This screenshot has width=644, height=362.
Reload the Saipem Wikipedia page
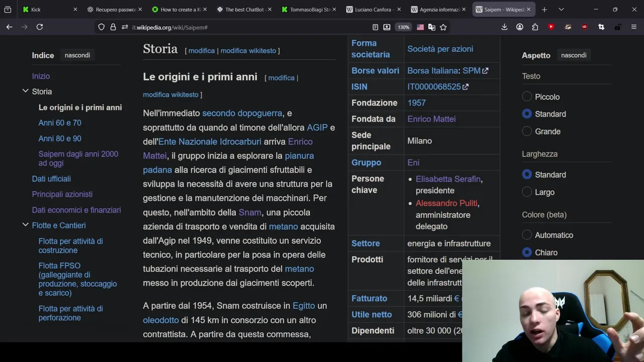click(x=40, y=27)
